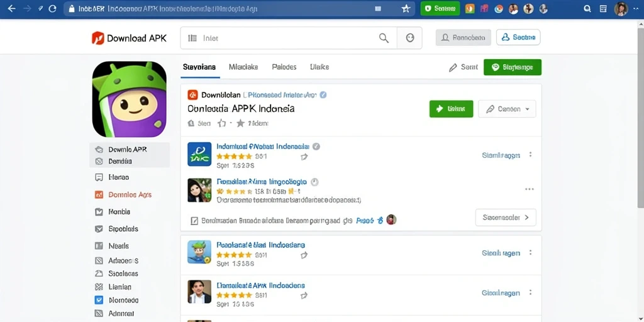The width and height of the screenshot is (644, 322).
Task: Click the checkbox icon before Bomdmtaden text
Action: (x=195, y=221)
